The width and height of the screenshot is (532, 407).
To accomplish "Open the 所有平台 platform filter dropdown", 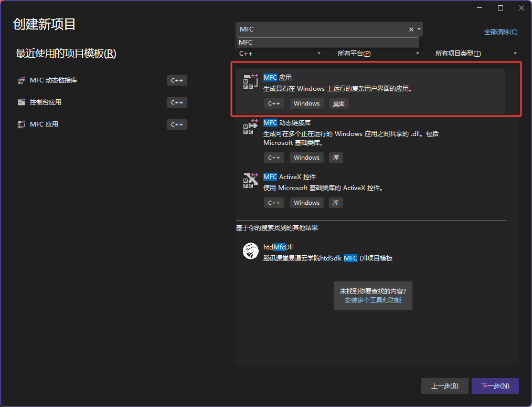I will tap(378, 54).
